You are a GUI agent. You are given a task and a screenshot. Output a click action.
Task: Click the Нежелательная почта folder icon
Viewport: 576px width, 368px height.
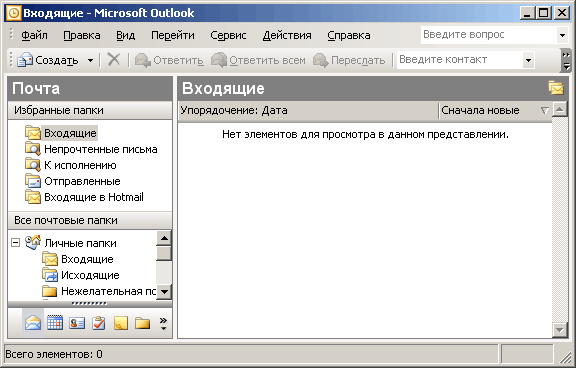tap(50, 291)
